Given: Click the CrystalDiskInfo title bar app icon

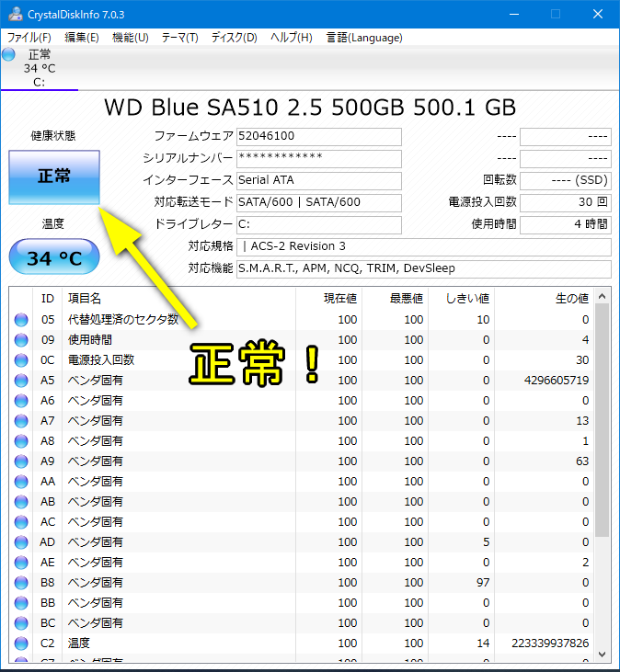Looking at the screenshot, I should (16, 14).
